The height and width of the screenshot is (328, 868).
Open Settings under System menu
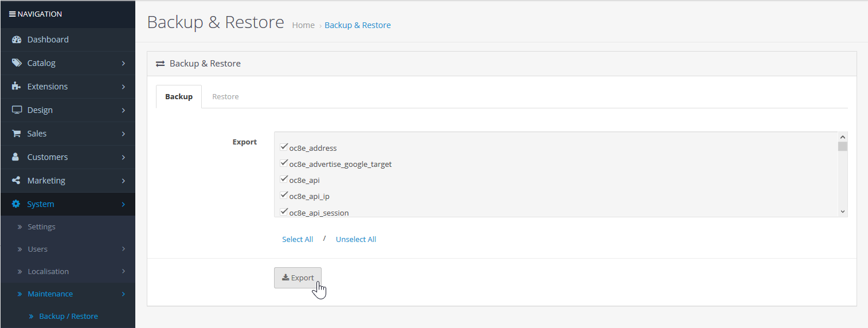point(41,227)
